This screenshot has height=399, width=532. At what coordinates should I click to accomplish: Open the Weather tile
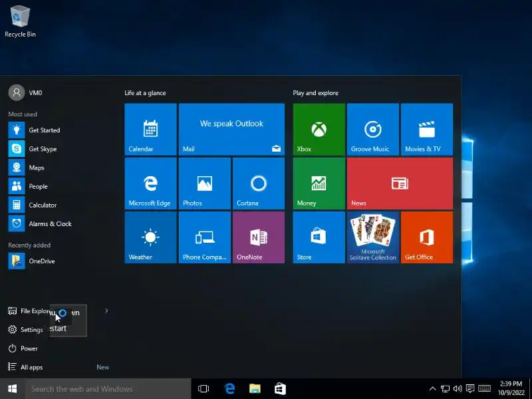point(151,237)
